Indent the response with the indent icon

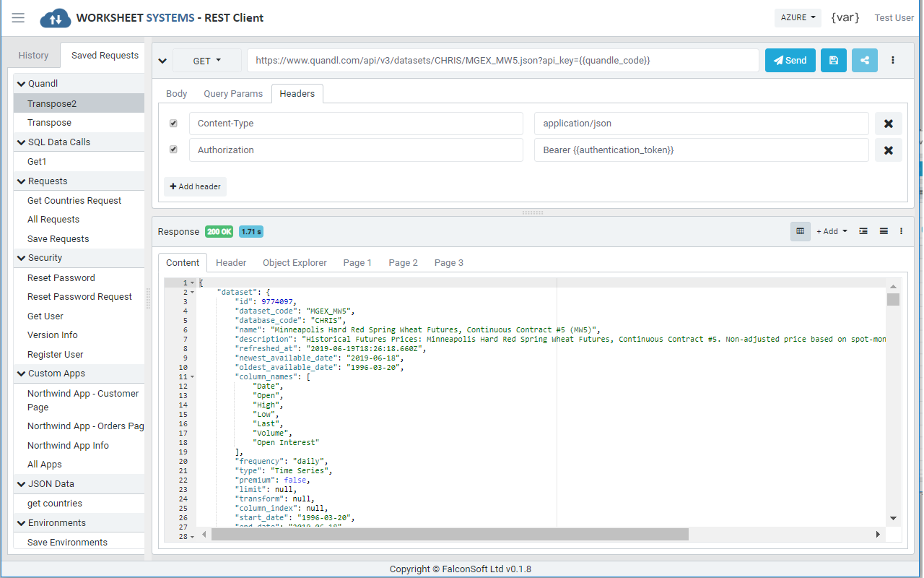pyautogui.click(x=863, y=231)
